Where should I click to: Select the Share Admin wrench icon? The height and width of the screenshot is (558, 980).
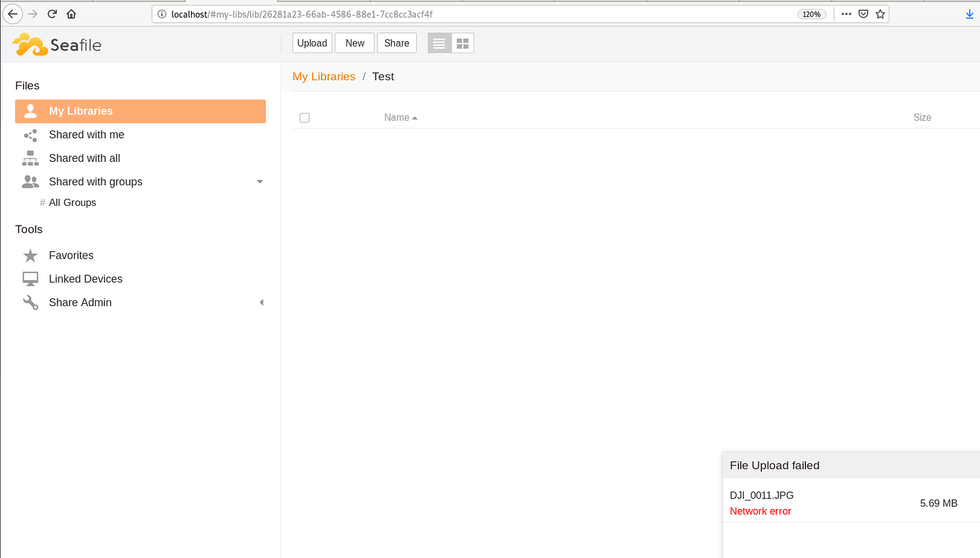pos(31,302)
